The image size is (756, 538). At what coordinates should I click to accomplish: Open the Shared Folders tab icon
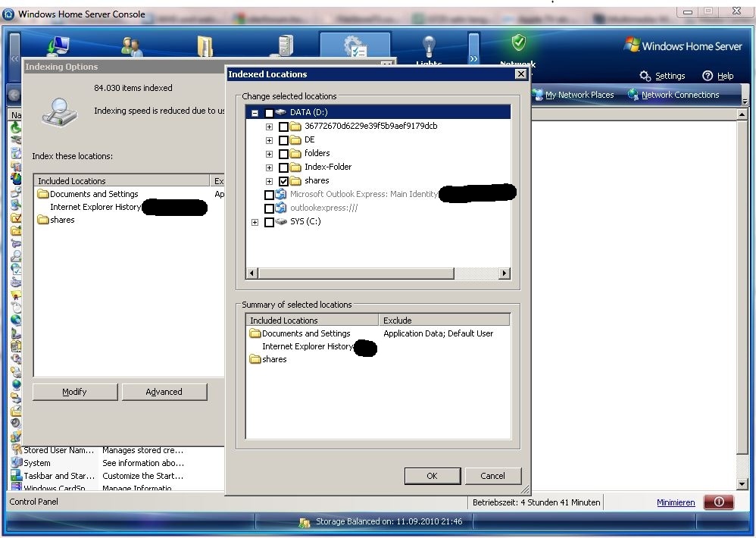tap(205, 47)
